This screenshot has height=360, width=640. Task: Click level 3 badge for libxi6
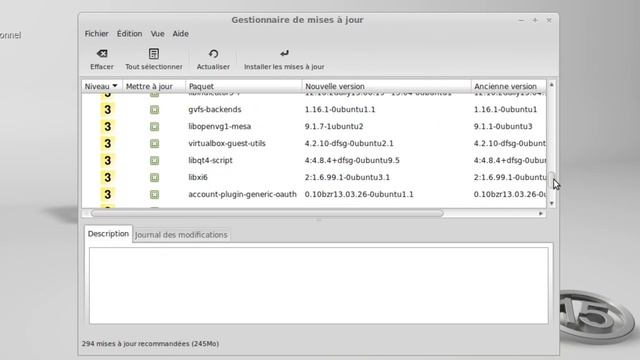107,177
